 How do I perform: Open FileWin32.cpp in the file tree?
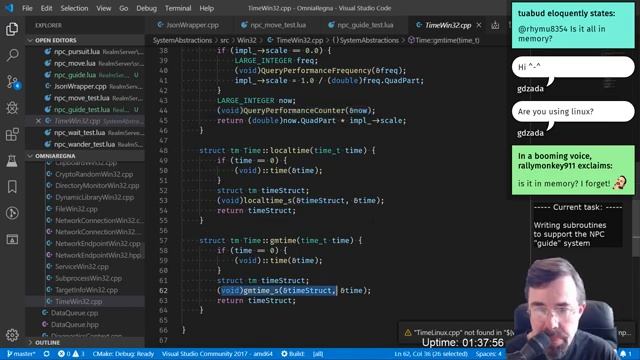(x=85, y=209)
